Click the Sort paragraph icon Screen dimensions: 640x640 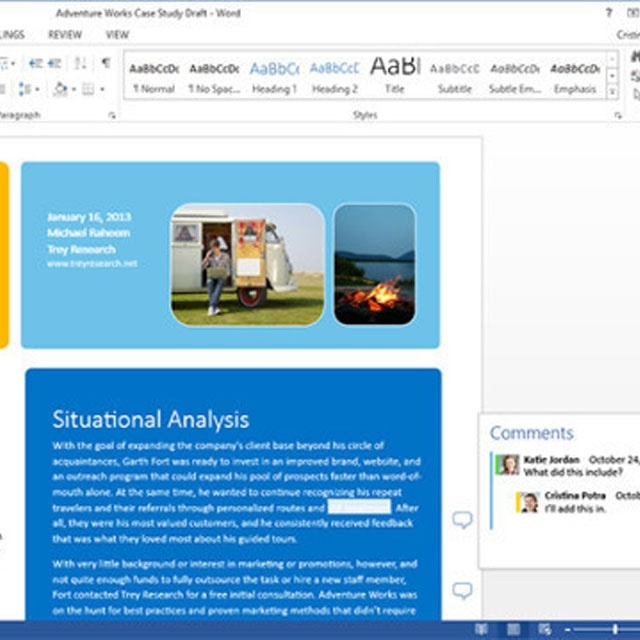[81, 63]
